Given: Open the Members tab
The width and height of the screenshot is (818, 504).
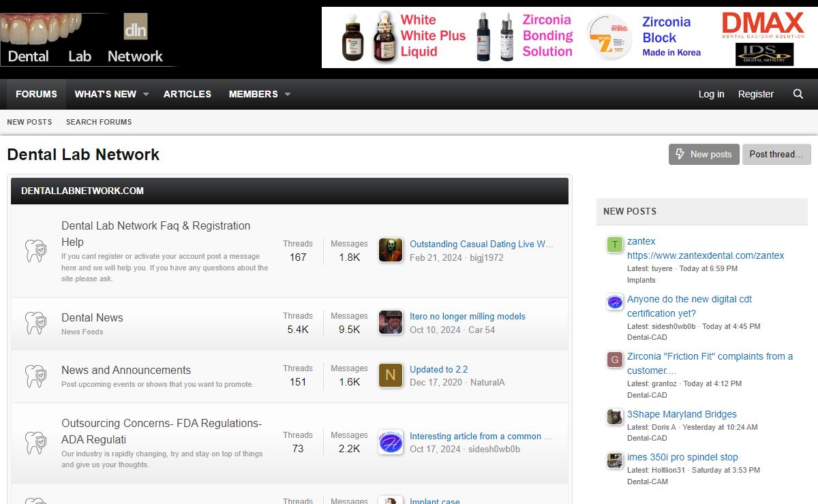Looking at the screenshot, I should click(x=253, y=94).
